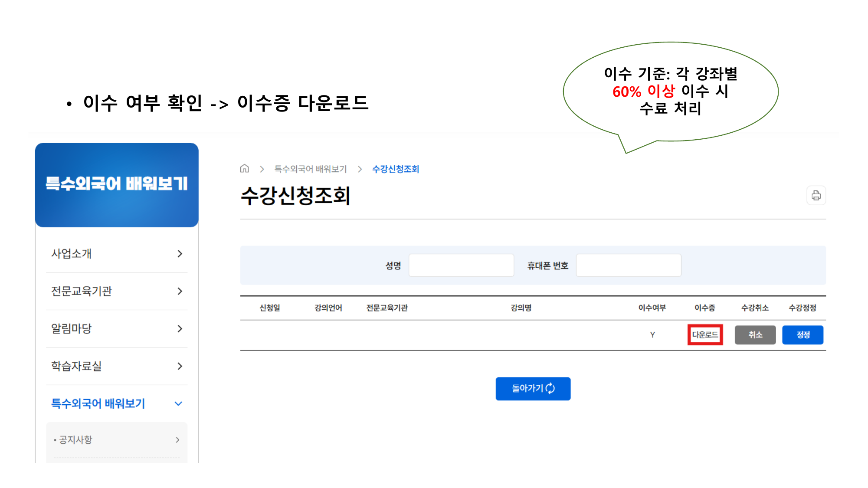The height and width of the screenshot is (488, 868).
Task: Open the 공지사항 submenu arrow
Action: point(177,440)
